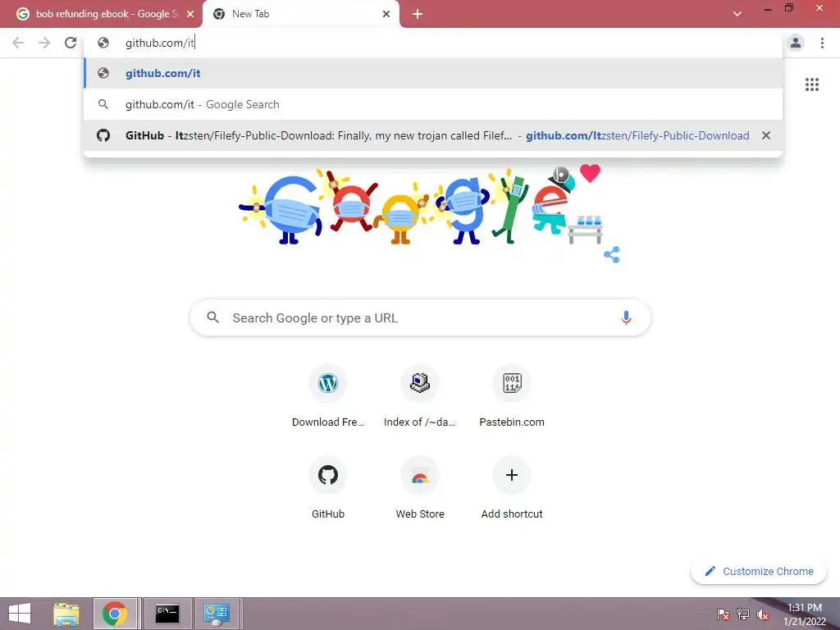840x630 pixels.
Task: Click the Customize Chrome button
Action: (759, 571)
